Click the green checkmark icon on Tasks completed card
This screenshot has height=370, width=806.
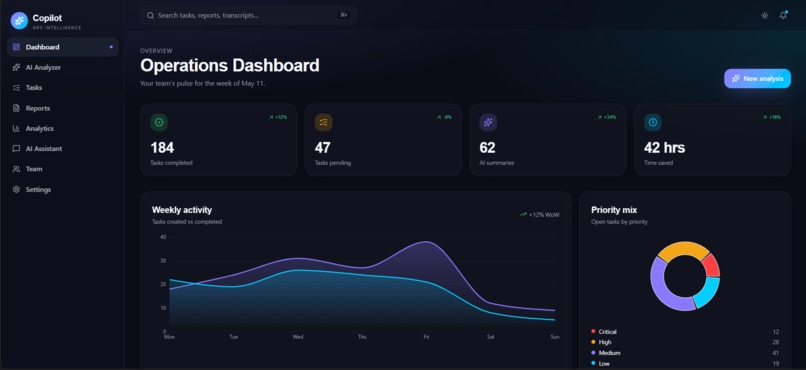tap(159, 122)
